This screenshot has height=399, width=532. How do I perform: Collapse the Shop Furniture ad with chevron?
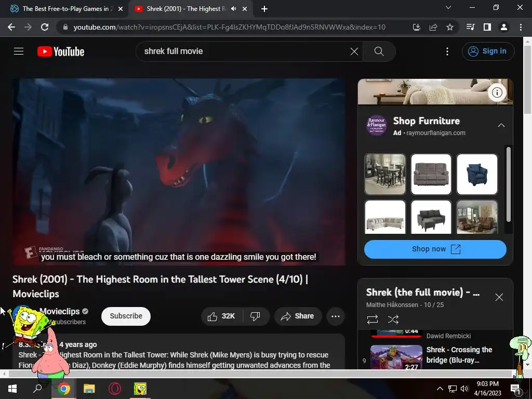click(x=501, y=126)
